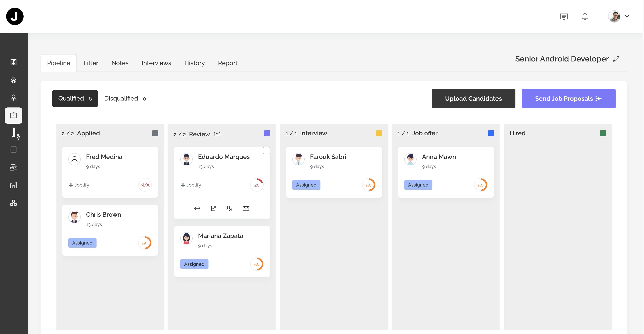Screen dimensions: 644x334
Task: Click the yellow Interview column color swatch
Action: [x=379, y=133]
